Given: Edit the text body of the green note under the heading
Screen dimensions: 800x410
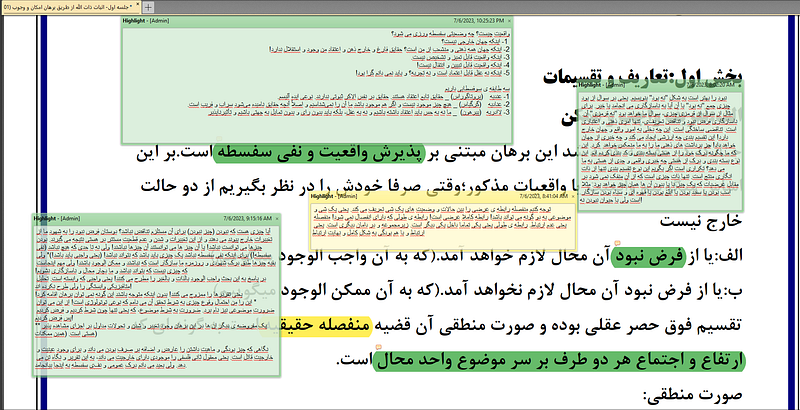Looking at the screenshot, I should click(661, 149).
